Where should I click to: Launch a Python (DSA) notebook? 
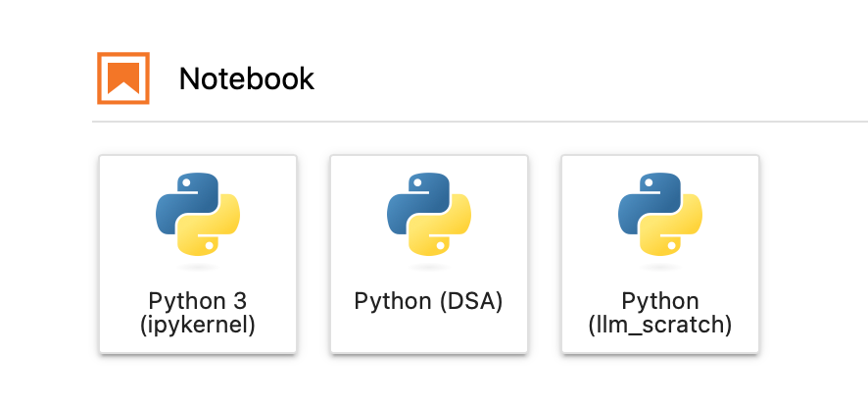429,254
